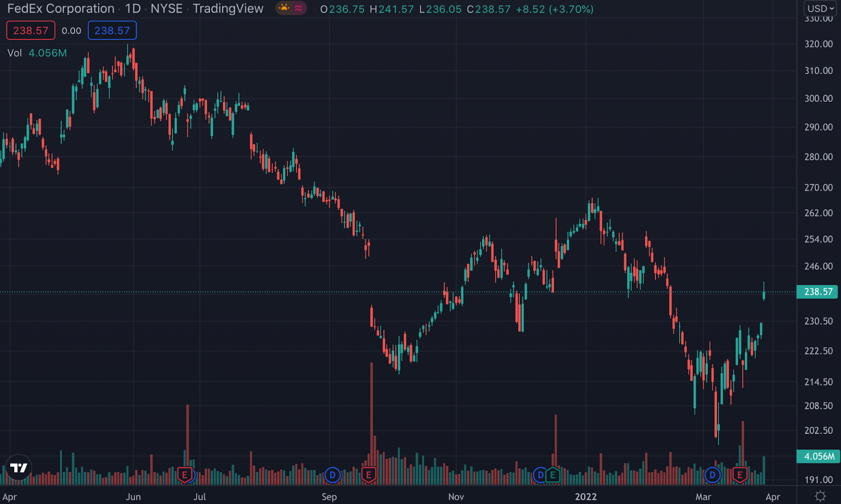This screenshot has height=504, width=841.
Task: Click the change value +8.52 (+3.70%)
Action: click(555, 9)
